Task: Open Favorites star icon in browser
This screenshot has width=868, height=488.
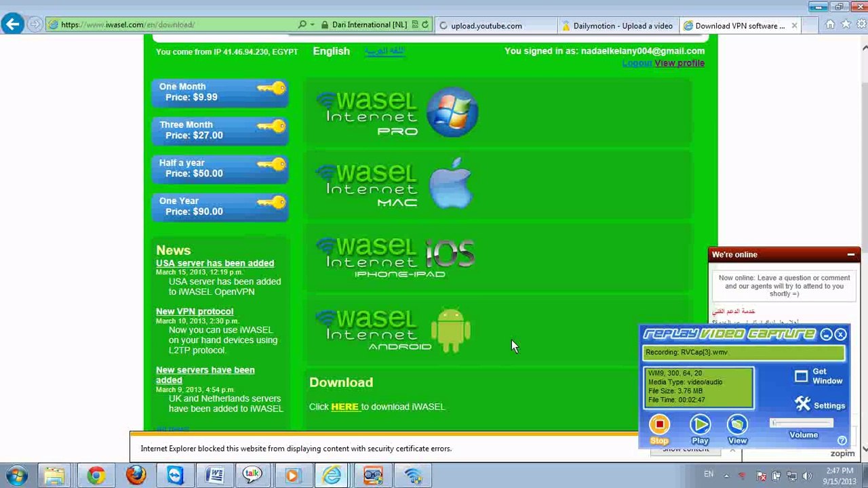Action: [846, 24]
